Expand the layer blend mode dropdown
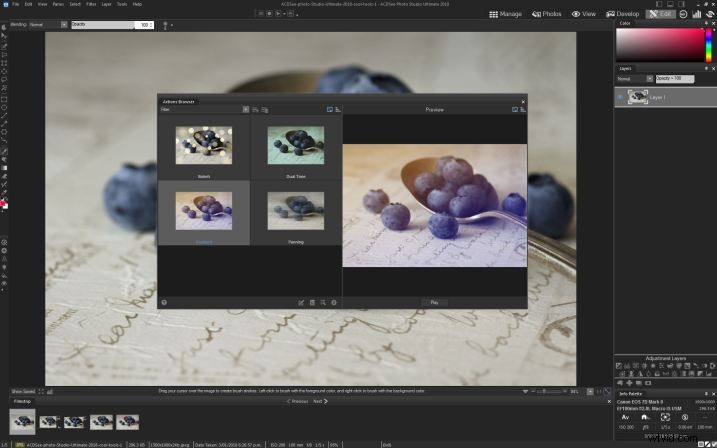 point(649,79)
